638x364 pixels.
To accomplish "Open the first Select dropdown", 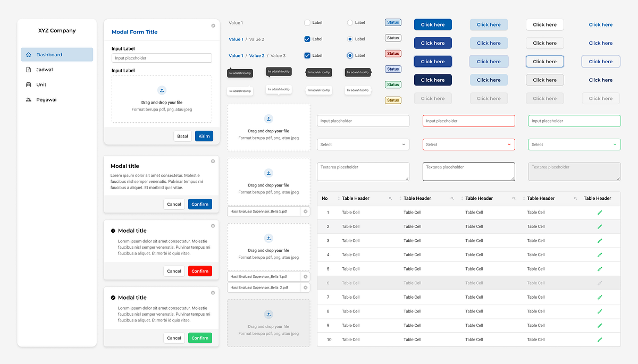I will (363, 144).
